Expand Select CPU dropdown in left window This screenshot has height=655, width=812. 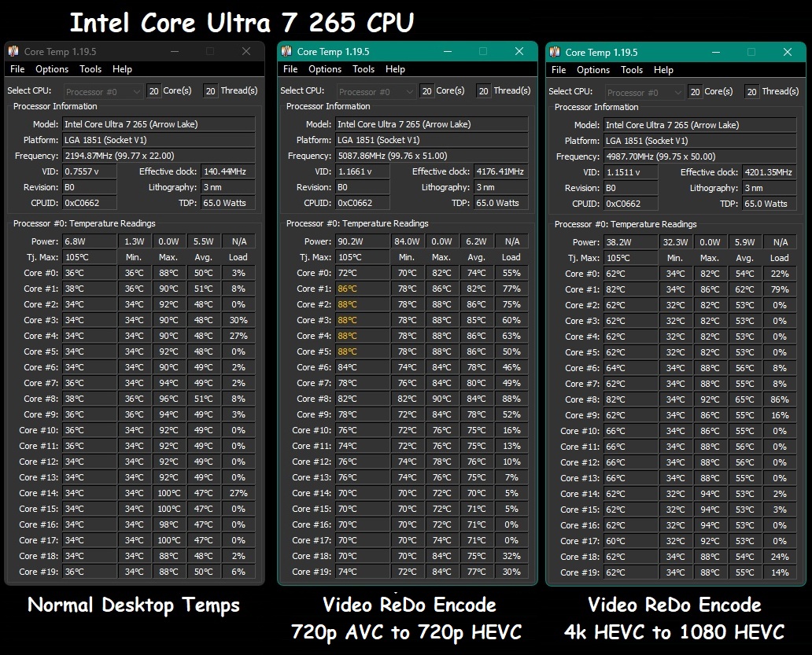click(x=104, y=91)
